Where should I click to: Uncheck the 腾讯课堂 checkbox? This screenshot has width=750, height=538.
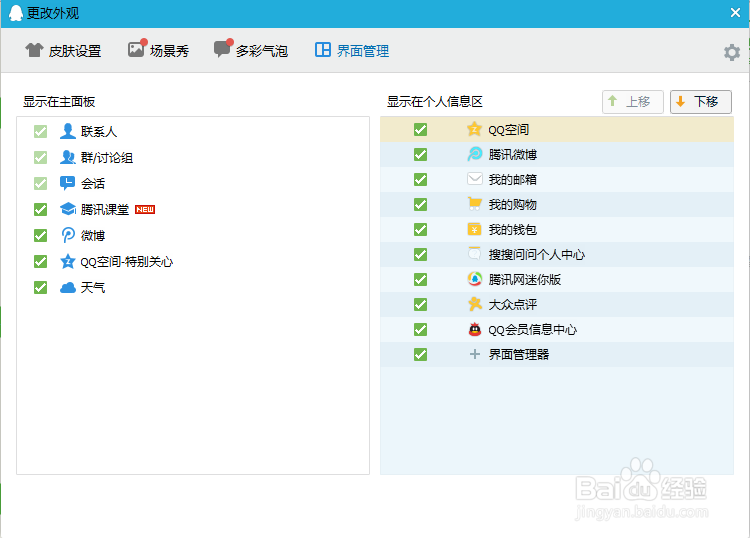[x=41, y=209]
